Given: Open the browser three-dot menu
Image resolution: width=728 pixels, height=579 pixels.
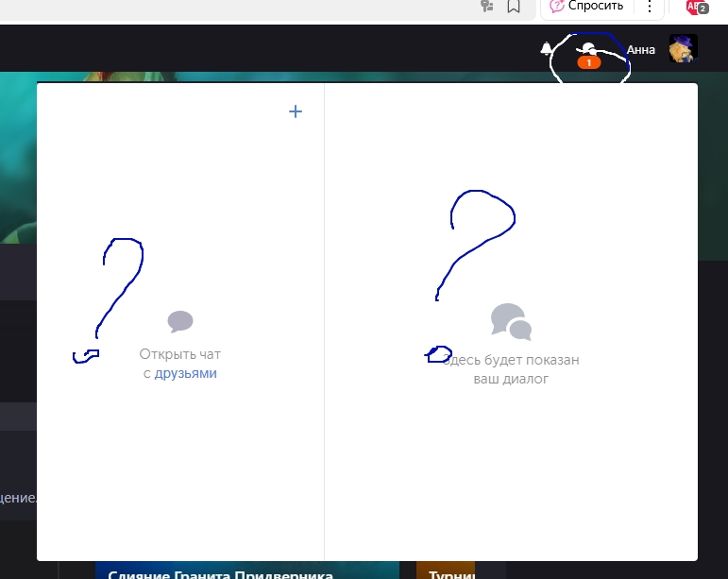Looking at the screenshot, I should (x=650, y=7).
